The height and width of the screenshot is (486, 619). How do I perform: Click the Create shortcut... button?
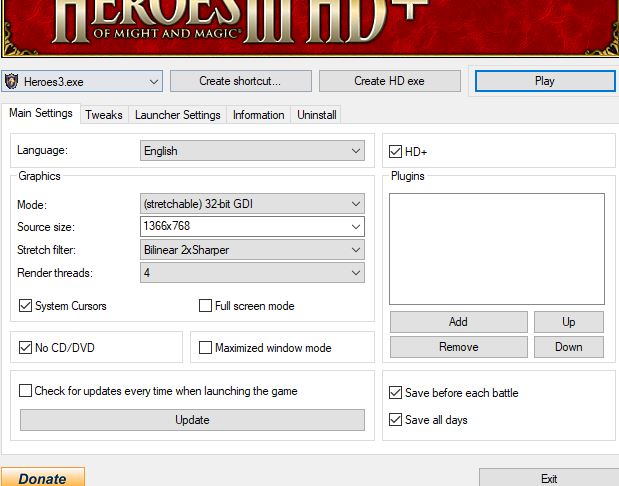click(241, 81)
